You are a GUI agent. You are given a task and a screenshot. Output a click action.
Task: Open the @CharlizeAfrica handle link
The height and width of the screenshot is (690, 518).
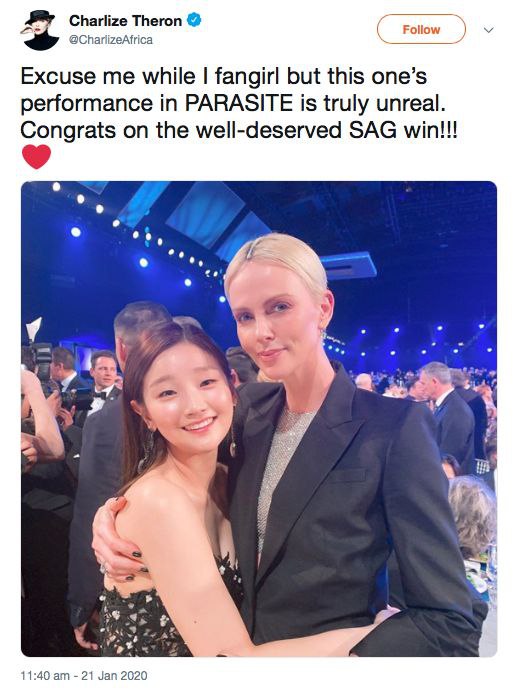(x=111, y=40)
